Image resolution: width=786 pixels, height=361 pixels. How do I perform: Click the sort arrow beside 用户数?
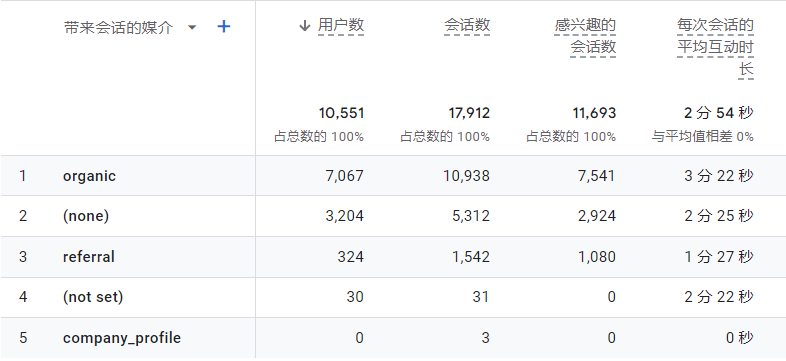pyautogui.click(x=304, y=26)
